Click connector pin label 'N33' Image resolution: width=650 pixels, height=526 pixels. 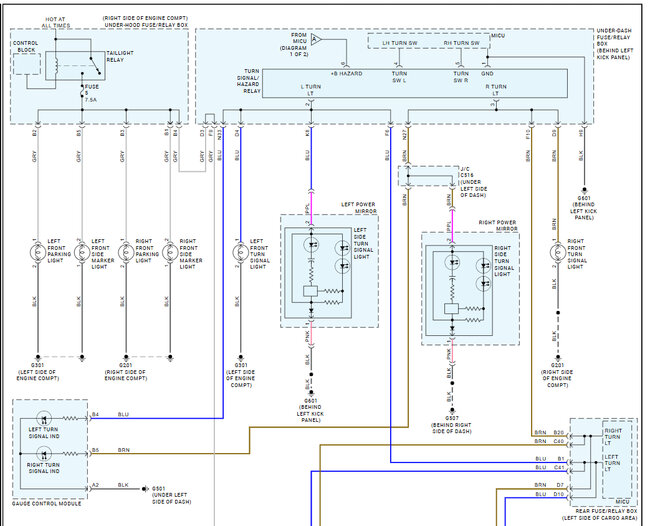coord(220,133)
